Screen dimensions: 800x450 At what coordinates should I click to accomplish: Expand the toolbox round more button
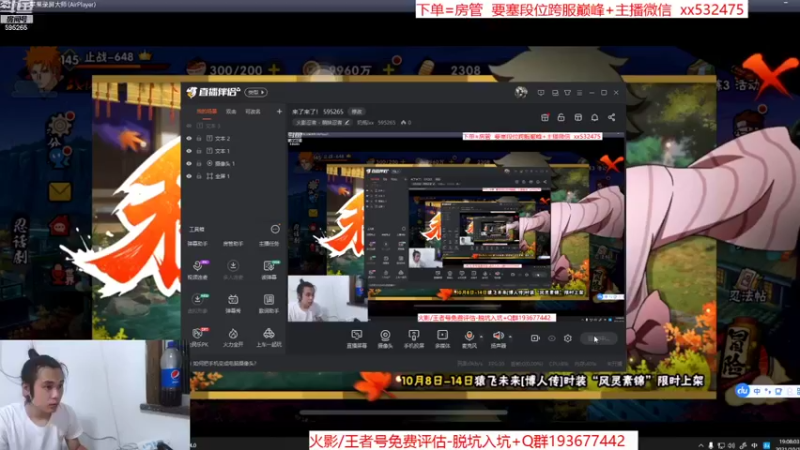click(x=275, y=229)
